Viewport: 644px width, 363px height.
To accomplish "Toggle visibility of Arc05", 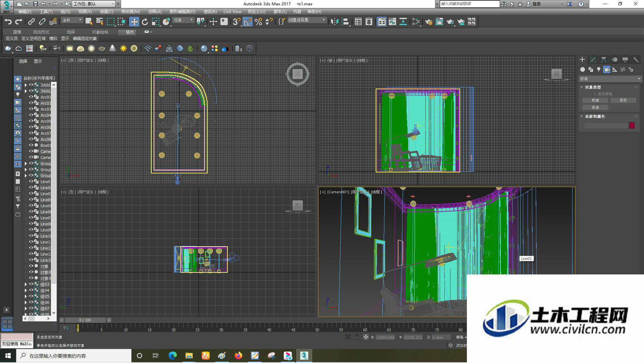I will click(31, 121).
